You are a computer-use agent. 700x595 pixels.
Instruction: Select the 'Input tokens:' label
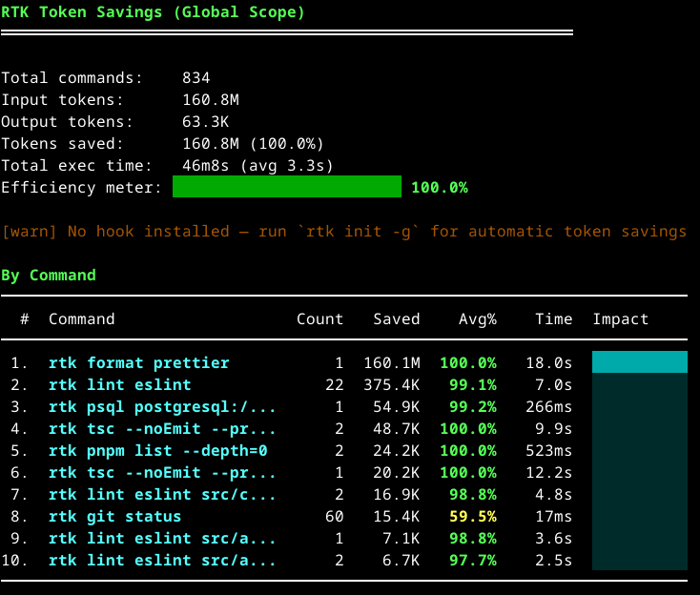(62, 100)
